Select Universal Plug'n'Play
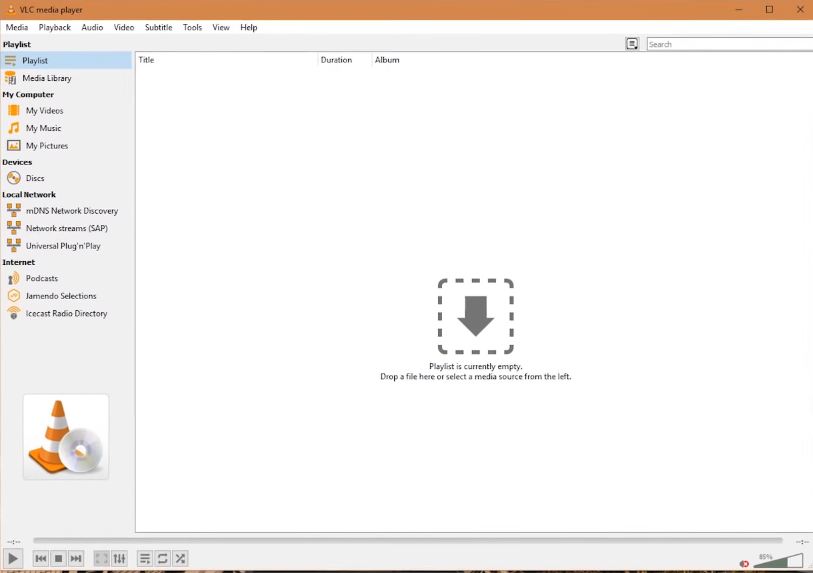 click(66, 246)
